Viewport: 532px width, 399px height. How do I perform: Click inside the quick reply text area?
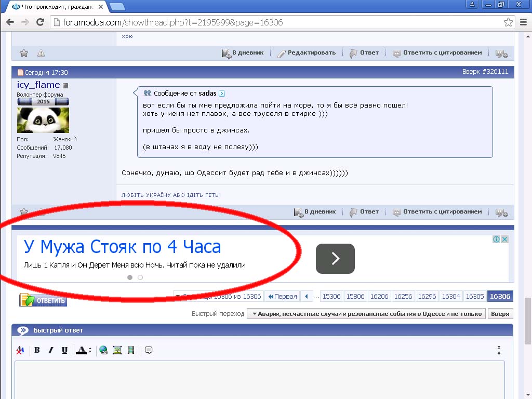[260, 379]
